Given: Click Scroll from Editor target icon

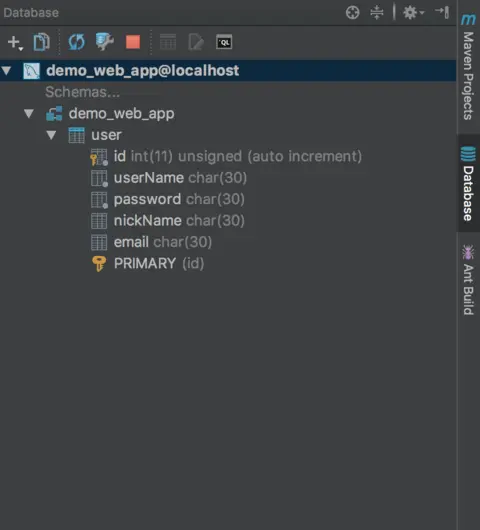Looking at the screenshot, I should point(353,13).
